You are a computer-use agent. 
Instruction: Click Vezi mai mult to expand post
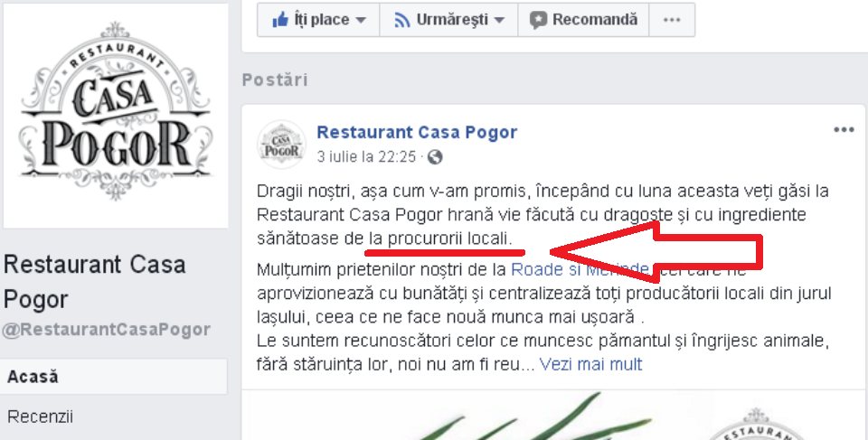(590, 364)
